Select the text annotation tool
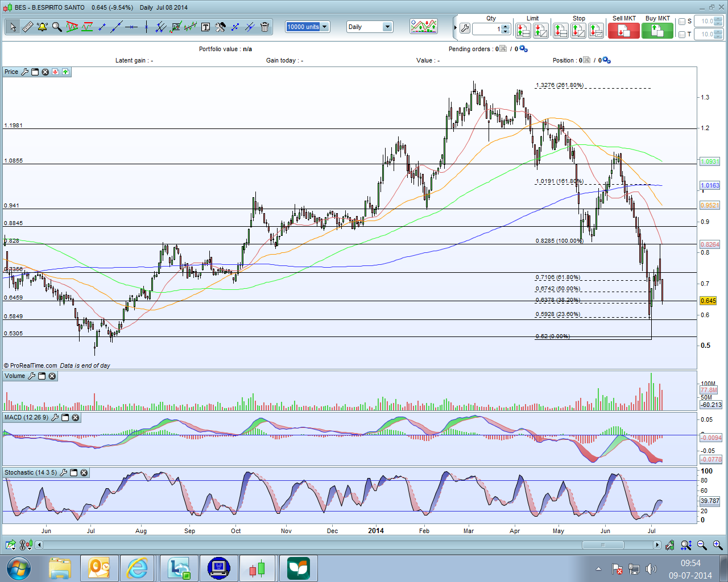The width and height of the screenshot is (728, 582). tap(205, 27)
